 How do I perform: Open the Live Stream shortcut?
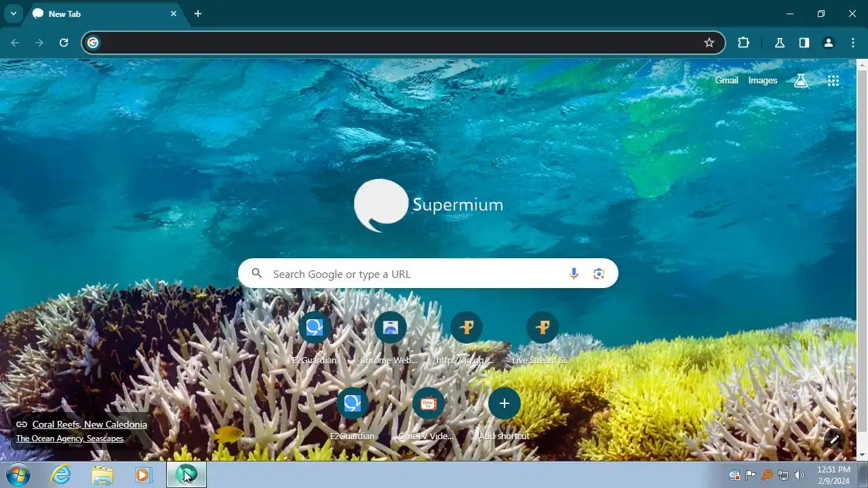click(542, 337)
